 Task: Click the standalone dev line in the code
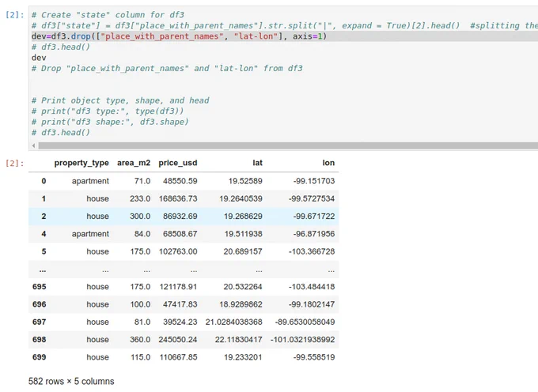pos(39,58)
